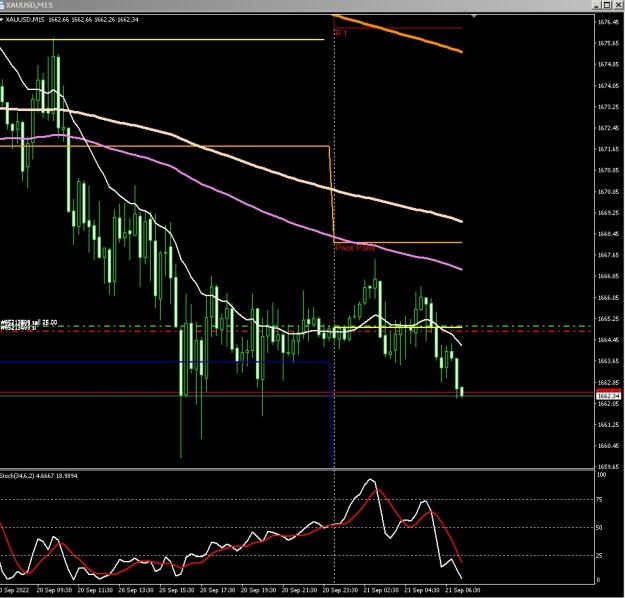Click price axis value 1674.05
Image resolution: width=625 pixels, height=598 pixels.
608,86
